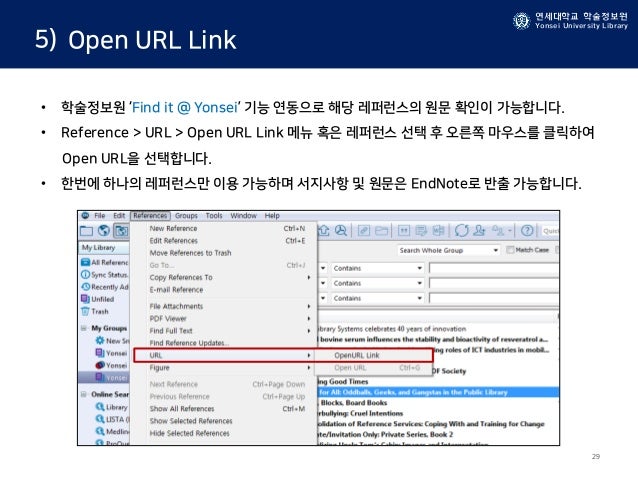Choose Hide Selected References
The image size is (638, 479).
tap(225, 433)
